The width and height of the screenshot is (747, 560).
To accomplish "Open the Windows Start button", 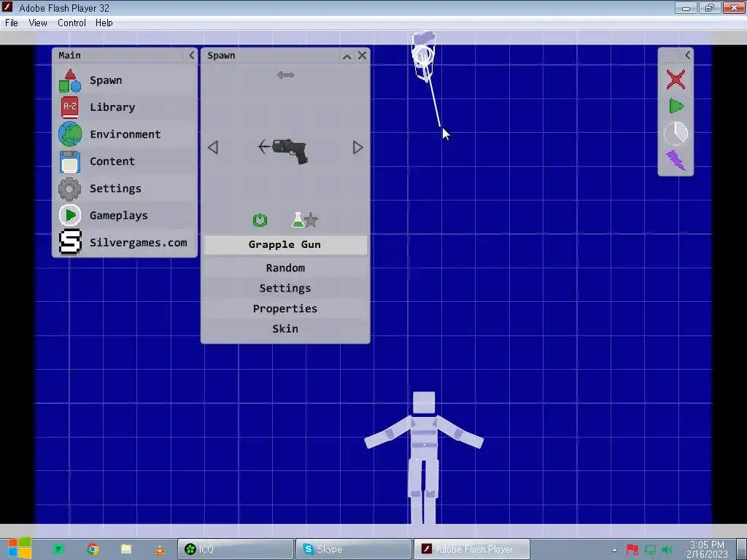I will point(20,548).
